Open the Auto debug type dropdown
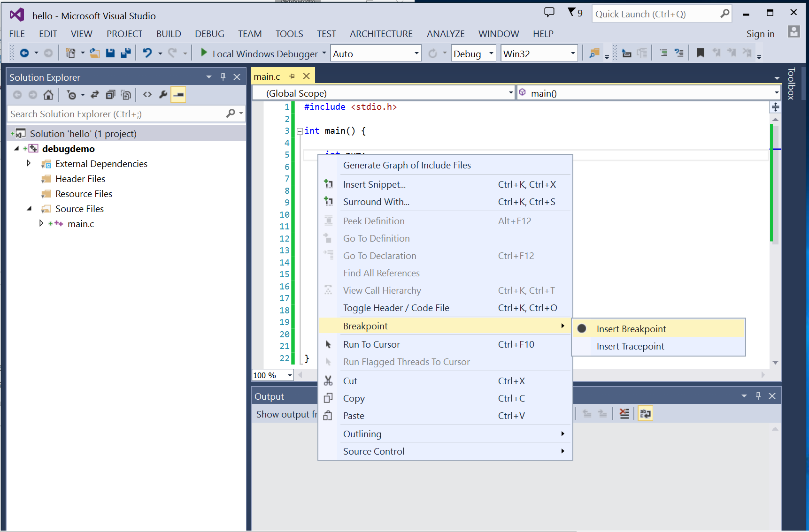The width and height of the screenshot is (809, 532). [x=416, y=53]
